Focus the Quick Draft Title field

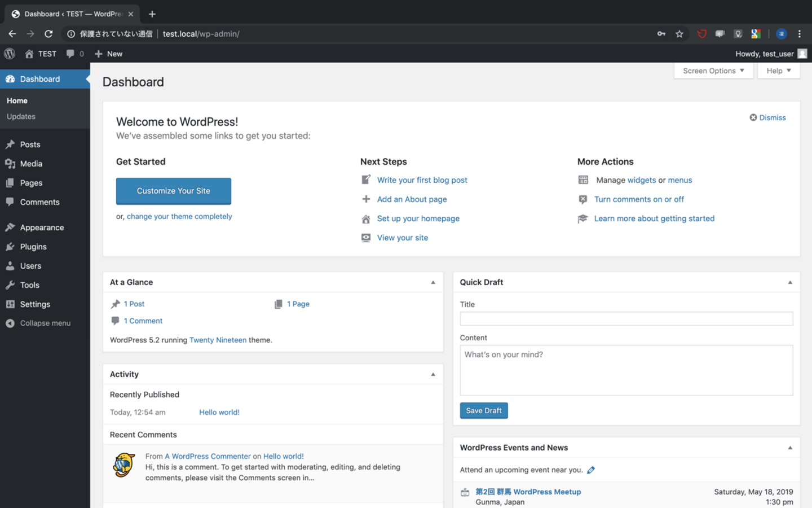tap(626, 319)
